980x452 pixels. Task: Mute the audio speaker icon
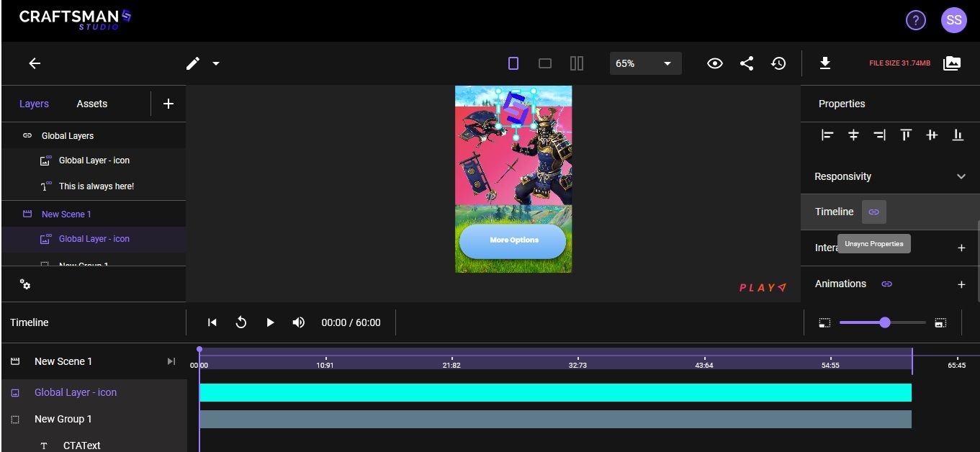299,322
